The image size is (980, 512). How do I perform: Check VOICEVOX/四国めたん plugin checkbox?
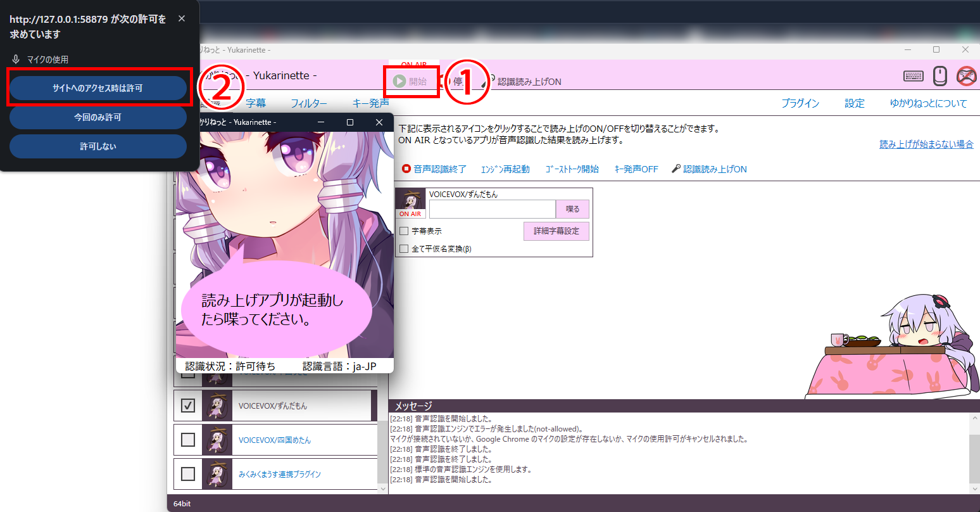click(188, 440)
